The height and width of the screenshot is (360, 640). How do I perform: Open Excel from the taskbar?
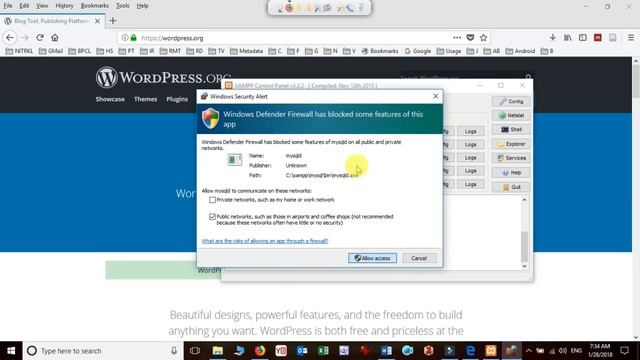323,351
